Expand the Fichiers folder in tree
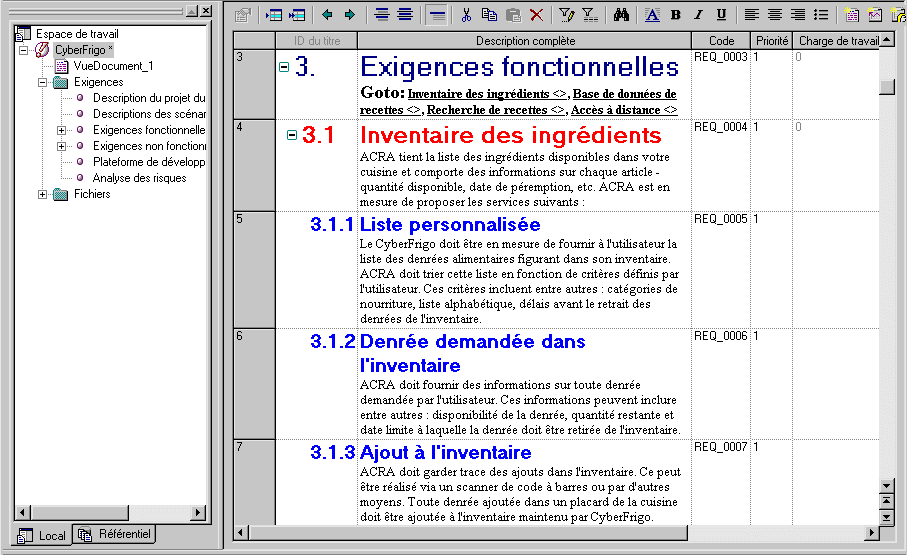Viewport: 907px width, 555px height. pos(43,194)
